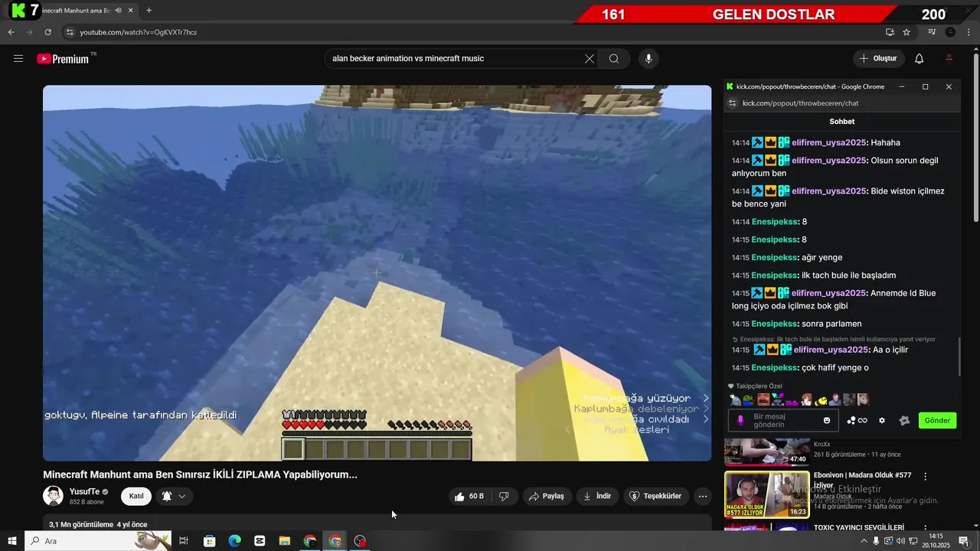Image resolution: width=980 pixels, height=551 pixels.
Task: Click reply reference line above Aa o içilir
Action: [839, 339]
